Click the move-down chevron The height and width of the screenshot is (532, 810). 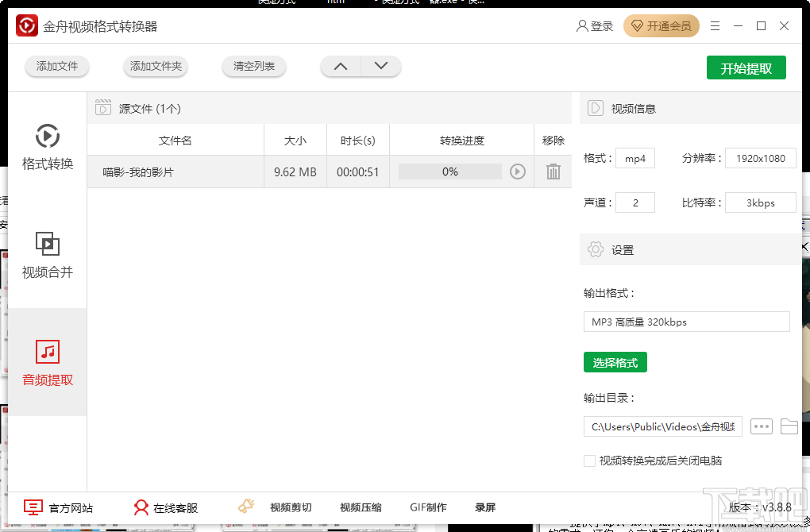[381, 67]
